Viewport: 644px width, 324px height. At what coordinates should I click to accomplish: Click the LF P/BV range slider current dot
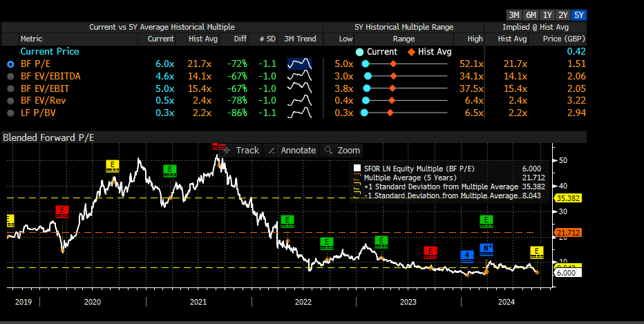point(364,113)
